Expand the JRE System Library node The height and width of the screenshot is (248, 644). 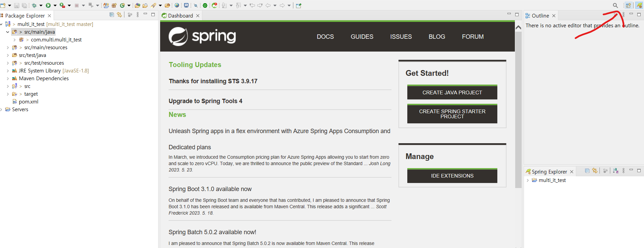tap(8, 71)
